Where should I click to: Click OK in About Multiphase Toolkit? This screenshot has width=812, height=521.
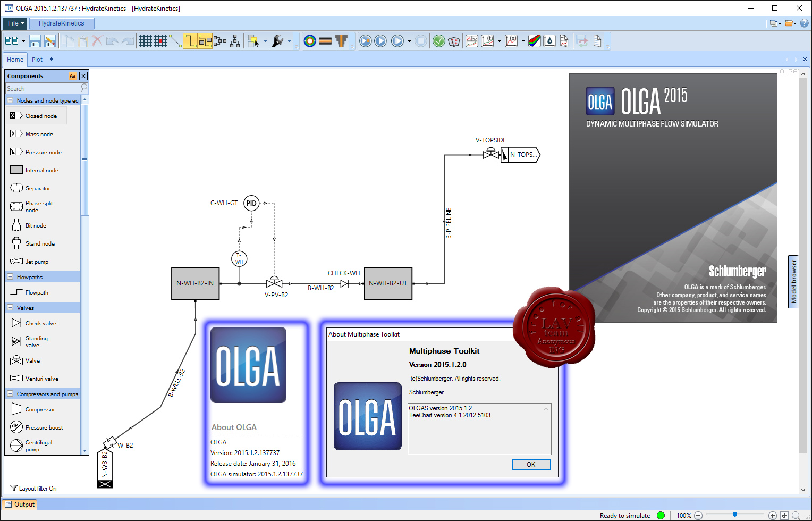point(531,465)
